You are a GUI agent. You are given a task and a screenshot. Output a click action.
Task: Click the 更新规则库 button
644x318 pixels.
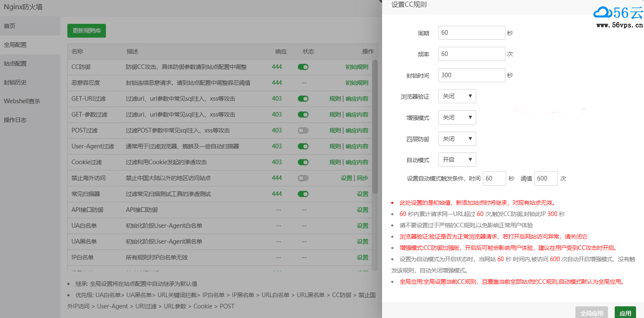point(87,31)
